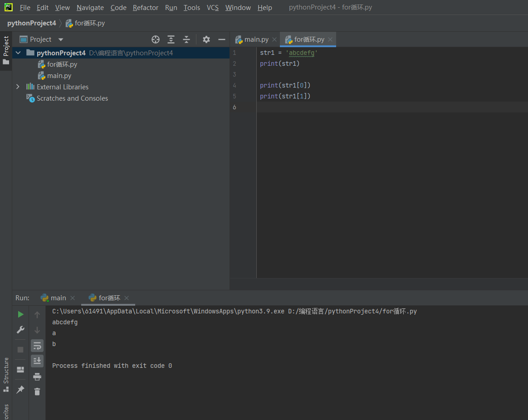Close the main.py editor tab

point(274,39)
